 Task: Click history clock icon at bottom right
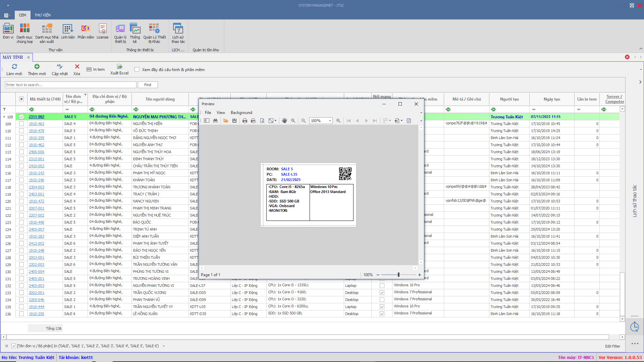point(634,327)
